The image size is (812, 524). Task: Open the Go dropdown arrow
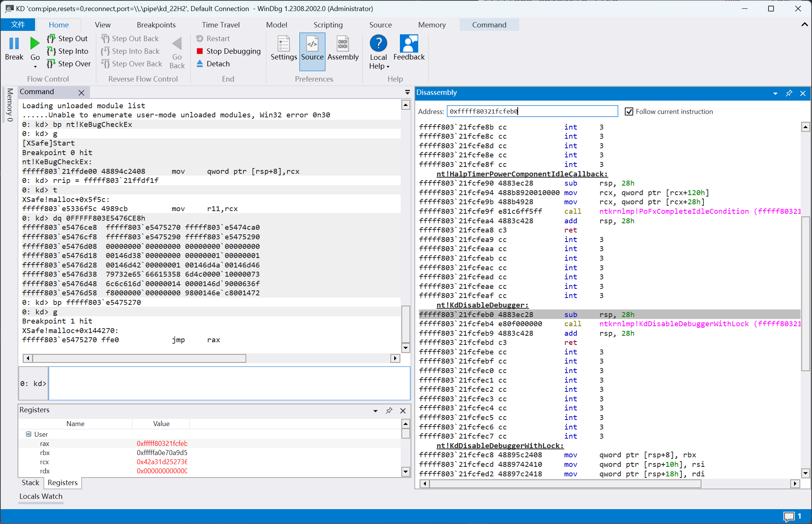tap(35, 67)
